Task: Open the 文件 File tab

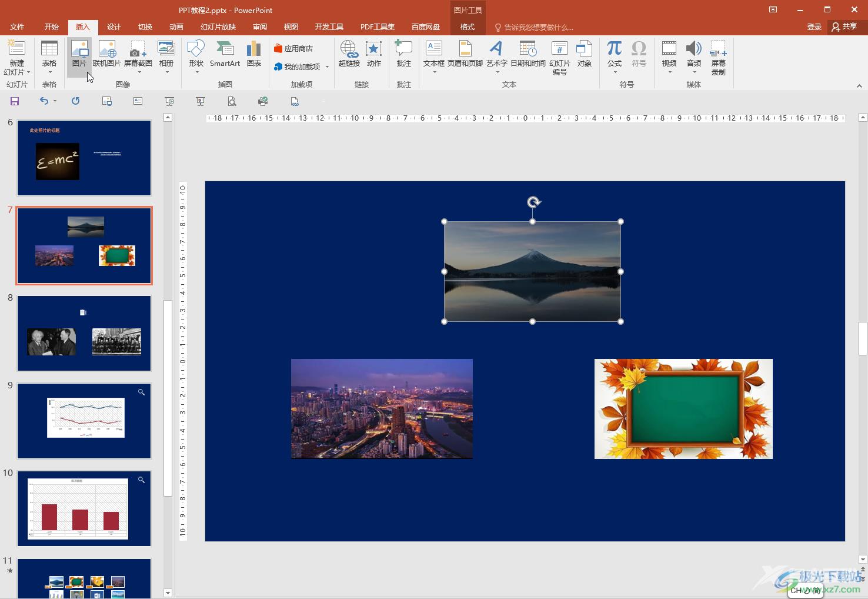Action: pos(17,26)
